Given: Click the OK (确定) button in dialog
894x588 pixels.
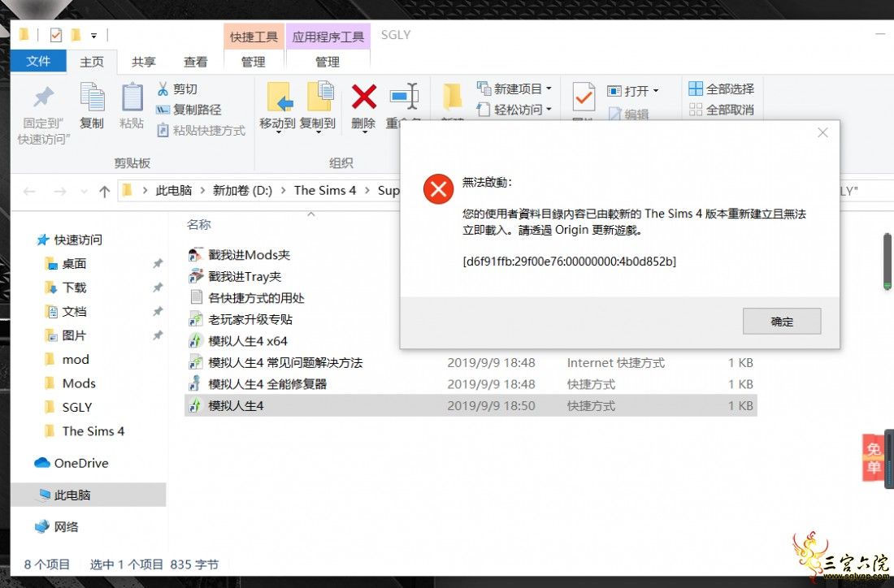Looking at the screenshot, I should pyautogui.click(x=782, y=322).
